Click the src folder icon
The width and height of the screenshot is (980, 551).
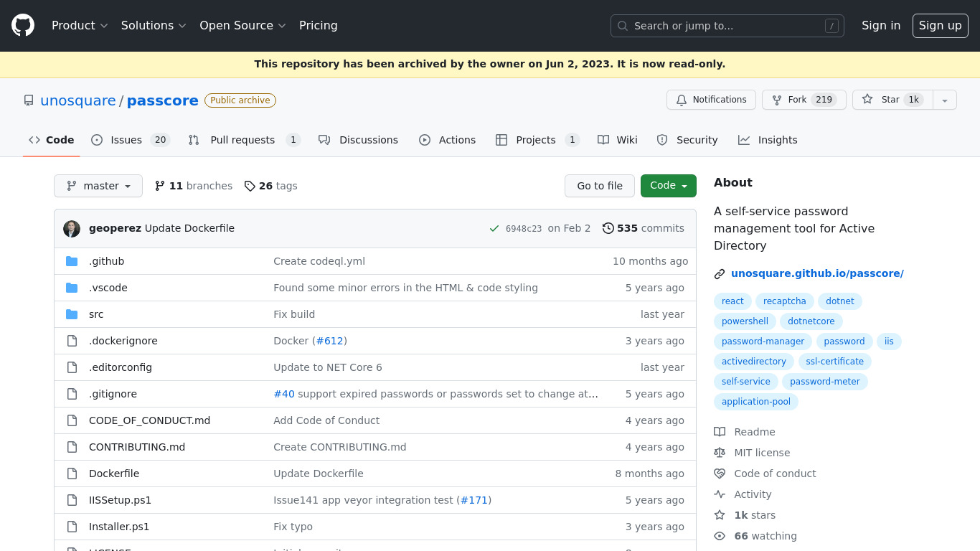pos(72,314)
